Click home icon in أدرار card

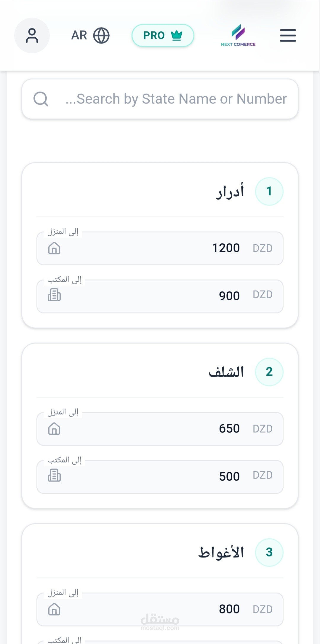pyautogui.click(x=54, y=248)
